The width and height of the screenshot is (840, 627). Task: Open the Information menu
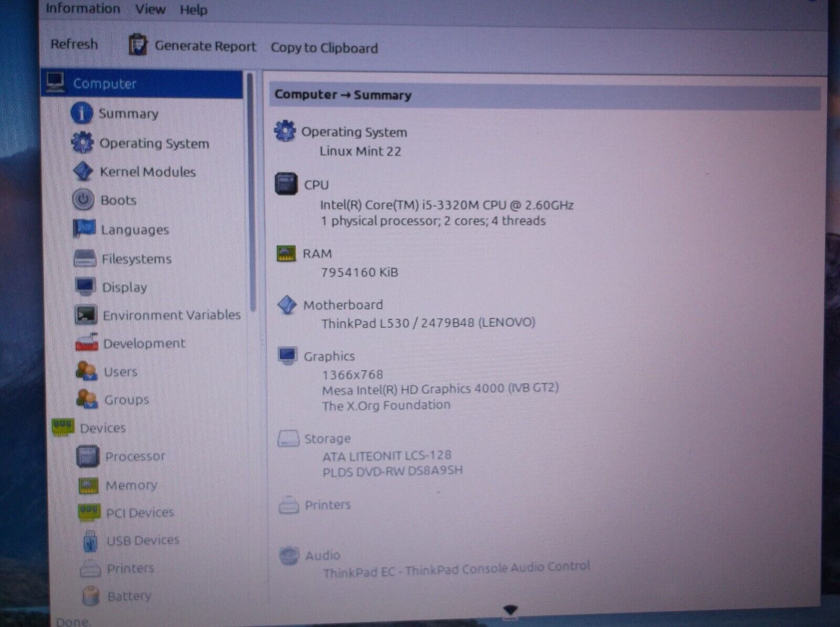point(83,8)
